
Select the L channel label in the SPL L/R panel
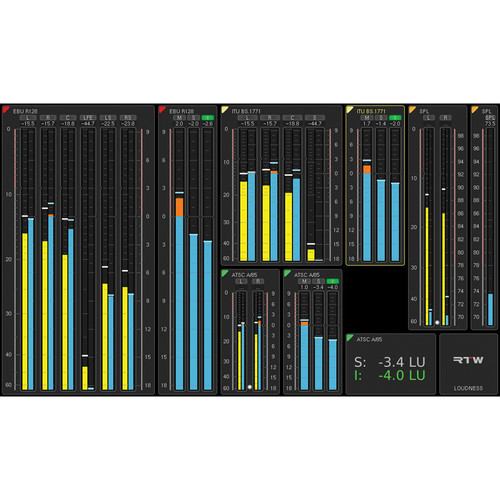(429, 118)
